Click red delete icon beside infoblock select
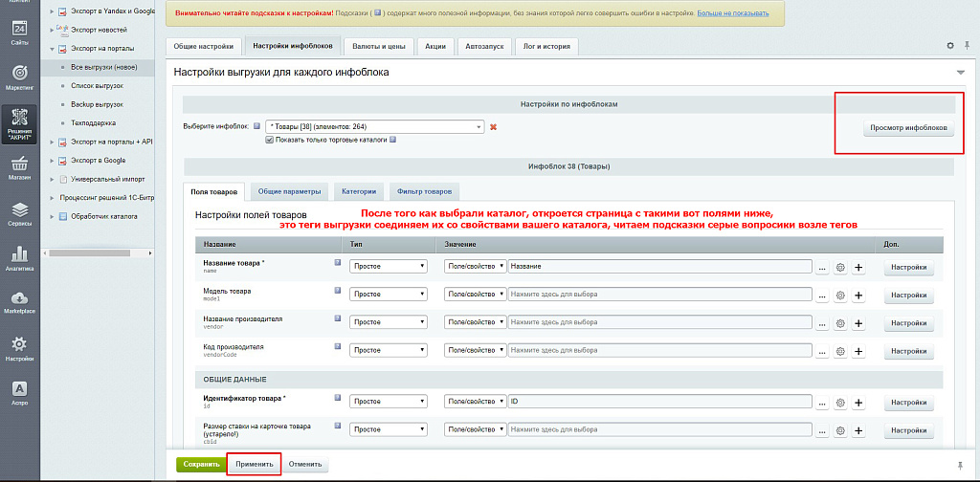 (494, 127)
